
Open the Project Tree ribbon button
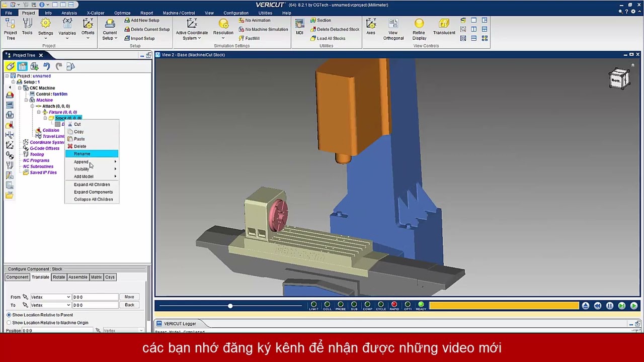coord(11,29)
